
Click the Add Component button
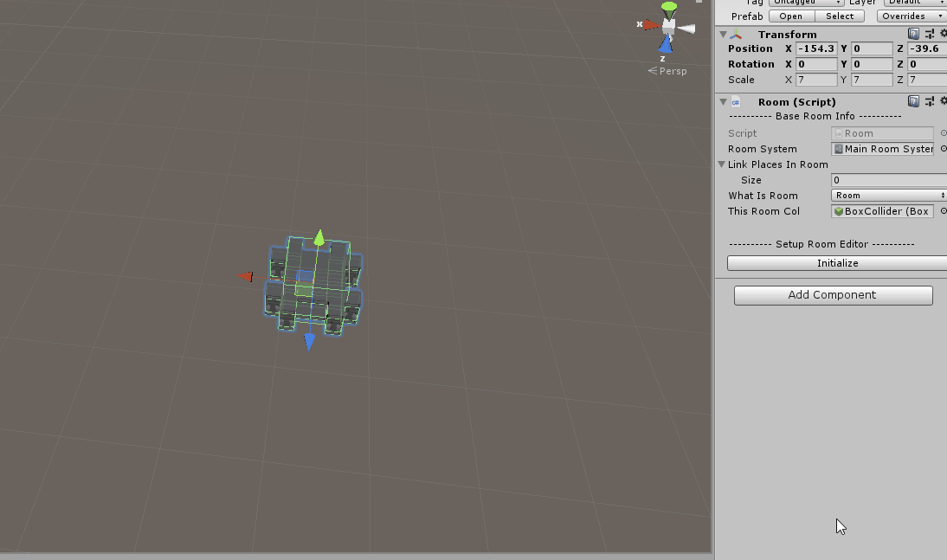832,295
